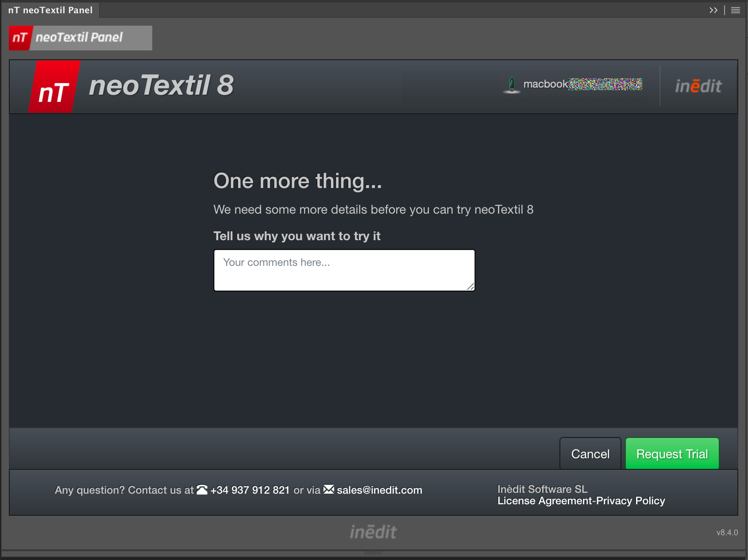Click the 'One more thing...' heading

[297, 181]
